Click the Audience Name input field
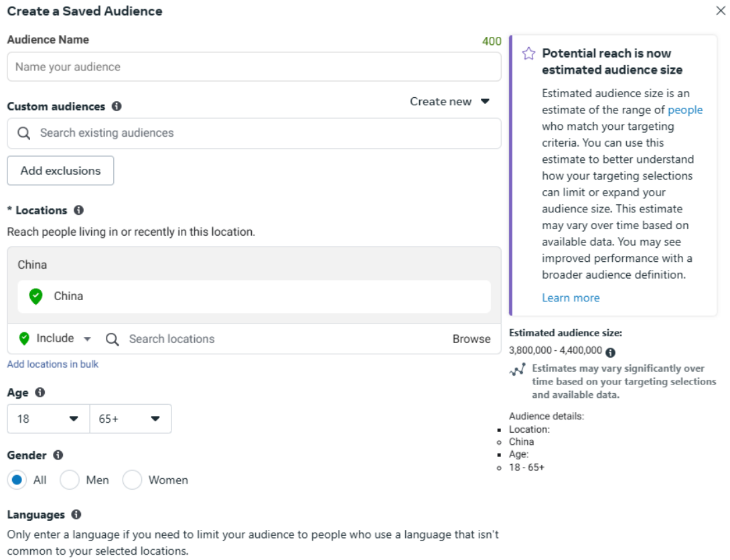Screen dimensions: 730x560 pos(254,67)
